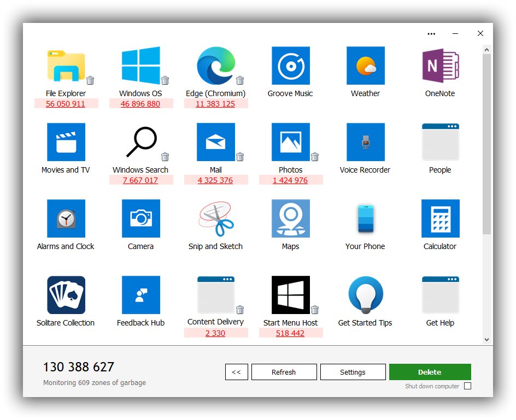
Task: Minimize the cleaner window
Action: pyautogui.click(x=455, y=33)
